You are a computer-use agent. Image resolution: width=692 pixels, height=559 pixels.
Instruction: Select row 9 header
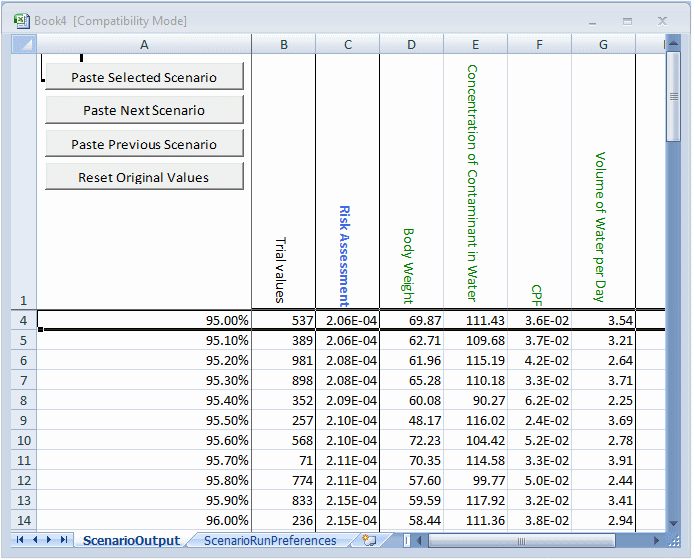(x=24, y=420)
